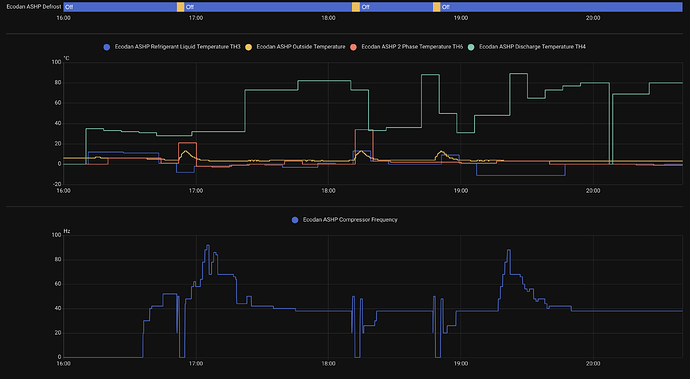The height and width of the screenshot is (379, 690).
Task: Click the yellow Outside Temperature legend dot
Action: tap(249, 47)
